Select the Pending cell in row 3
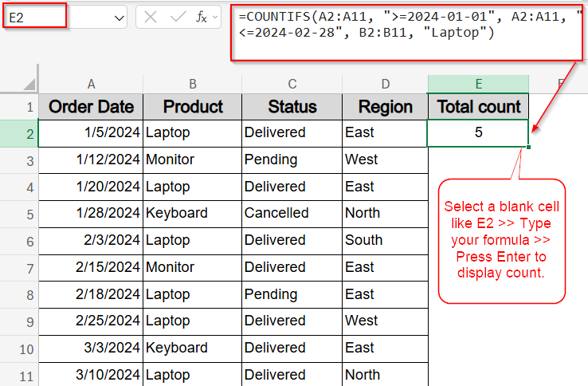Screen dimensions: 588x386 tap(292, 160)
